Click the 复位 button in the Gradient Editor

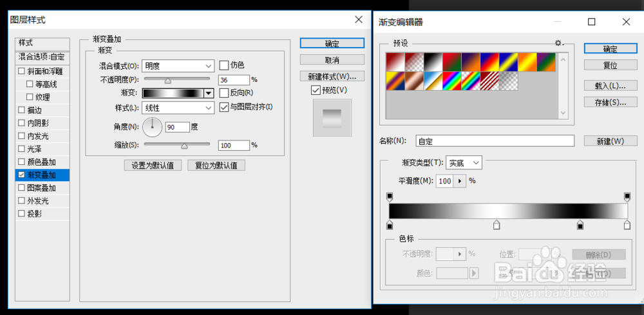click(x=611, y=65)
